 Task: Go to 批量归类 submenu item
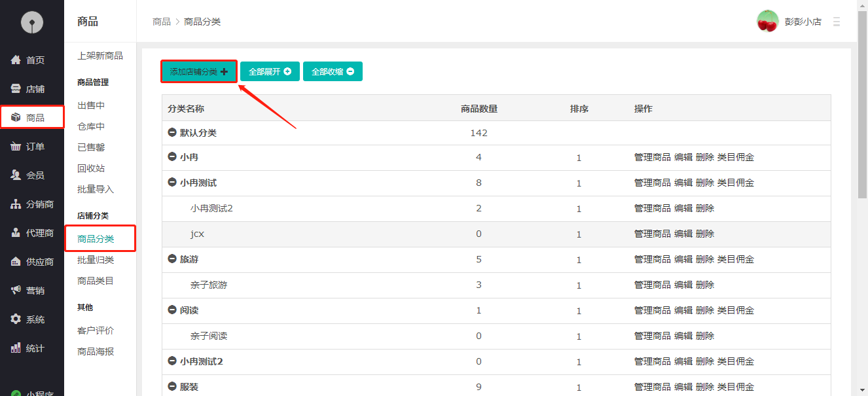point(96,260)
